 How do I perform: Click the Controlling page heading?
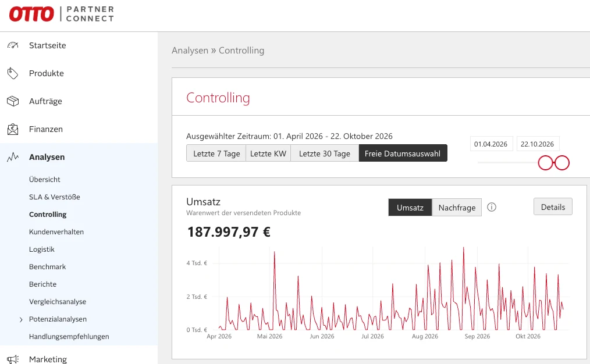218,98
